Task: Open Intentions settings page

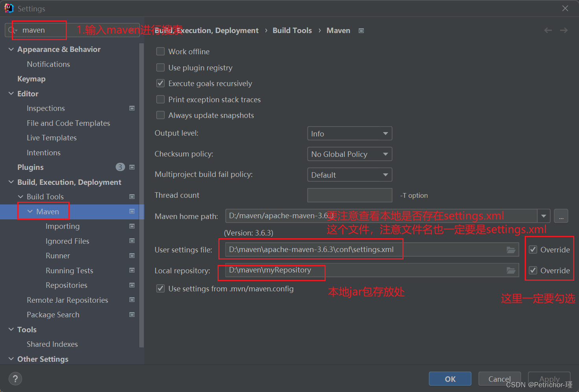Action: coord(44,153)
